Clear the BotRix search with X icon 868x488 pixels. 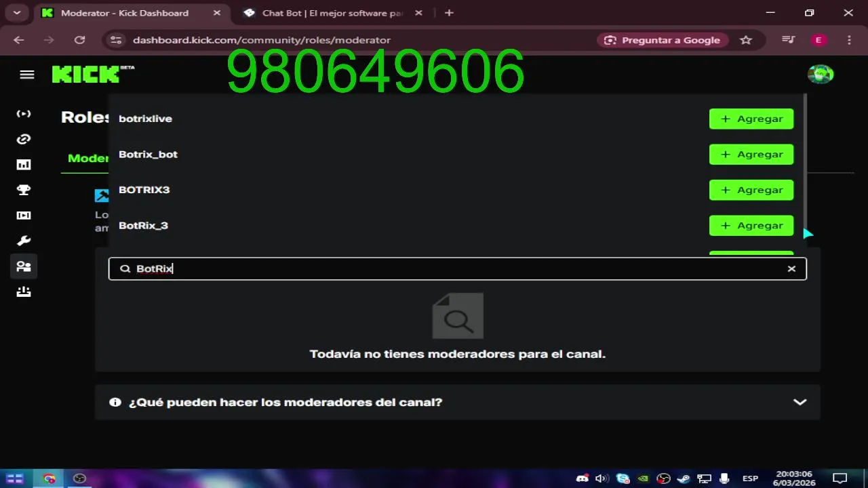click(791, 268)
